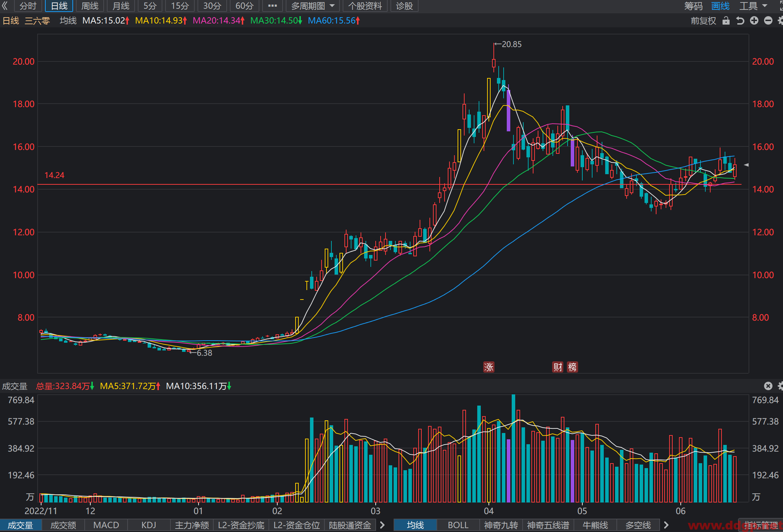Click the 榜 marker badge on the chart
This screenshot has width=783, height=532.
coord(572,367)
